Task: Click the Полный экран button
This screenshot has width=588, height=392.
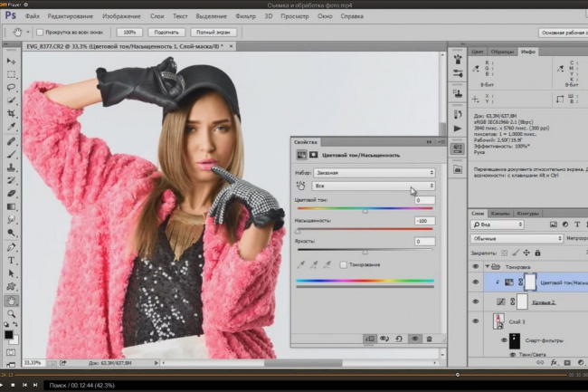Action: click(213, 33)
